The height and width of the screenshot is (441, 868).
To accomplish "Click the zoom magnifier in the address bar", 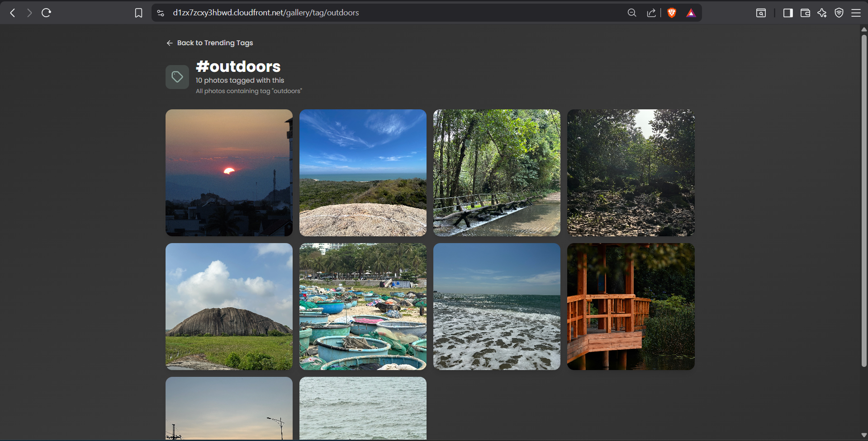I will (631, 13).
